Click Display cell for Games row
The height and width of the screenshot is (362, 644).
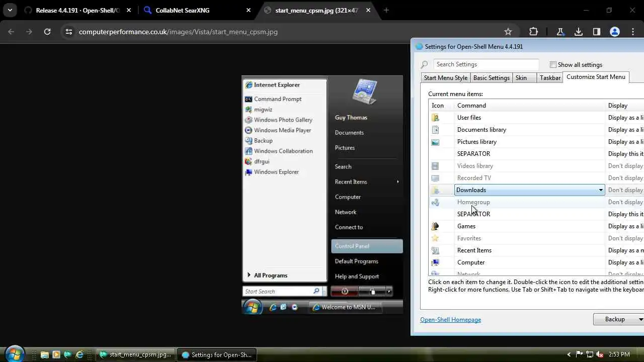pyautogui.click(x=625, y=226)
